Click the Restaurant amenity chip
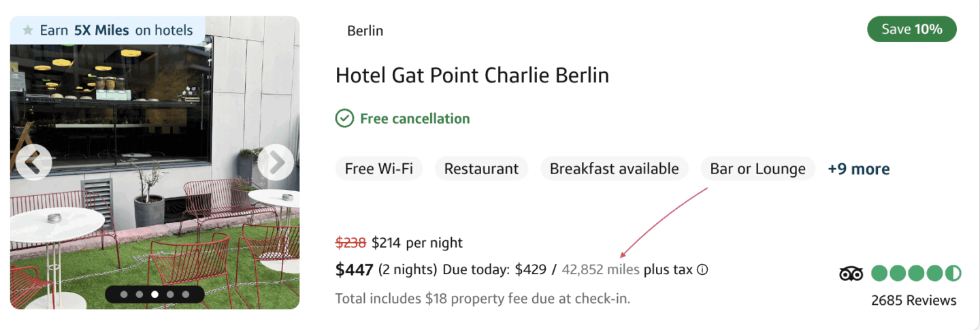 481,169
